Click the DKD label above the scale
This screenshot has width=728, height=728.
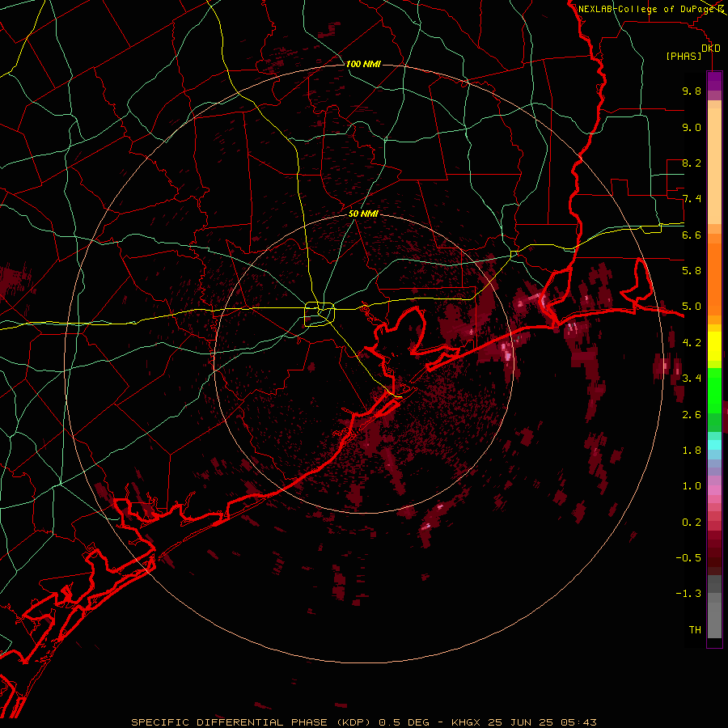pos(710,49)
